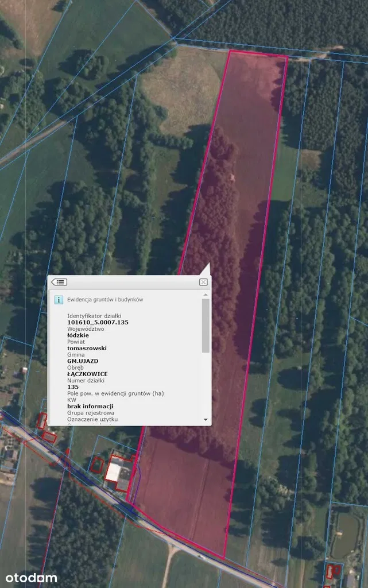368x588 pixels.
Task: Click the white-roofed building by the road
Action: pyautogui.click(x=114, y=471)
